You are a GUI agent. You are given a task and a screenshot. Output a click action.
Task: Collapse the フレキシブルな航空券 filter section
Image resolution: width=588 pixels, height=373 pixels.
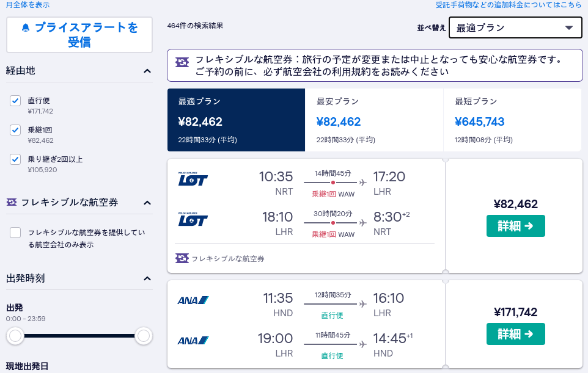147,203
